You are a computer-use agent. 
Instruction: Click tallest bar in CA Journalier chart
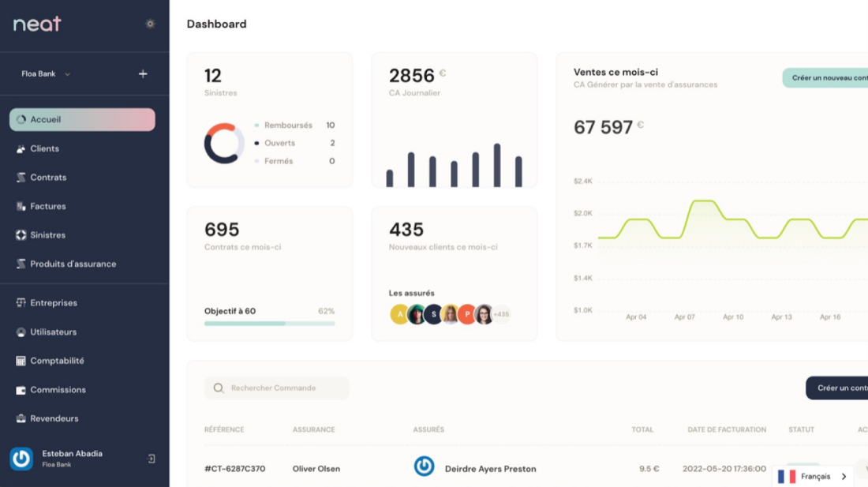tap(497, 165)
